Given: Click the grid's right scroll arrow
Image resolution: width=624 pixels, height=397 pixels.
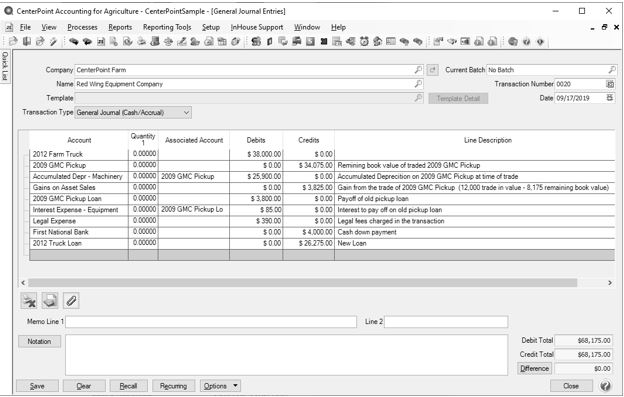Looking at the screenshot, I should [610, 282].
